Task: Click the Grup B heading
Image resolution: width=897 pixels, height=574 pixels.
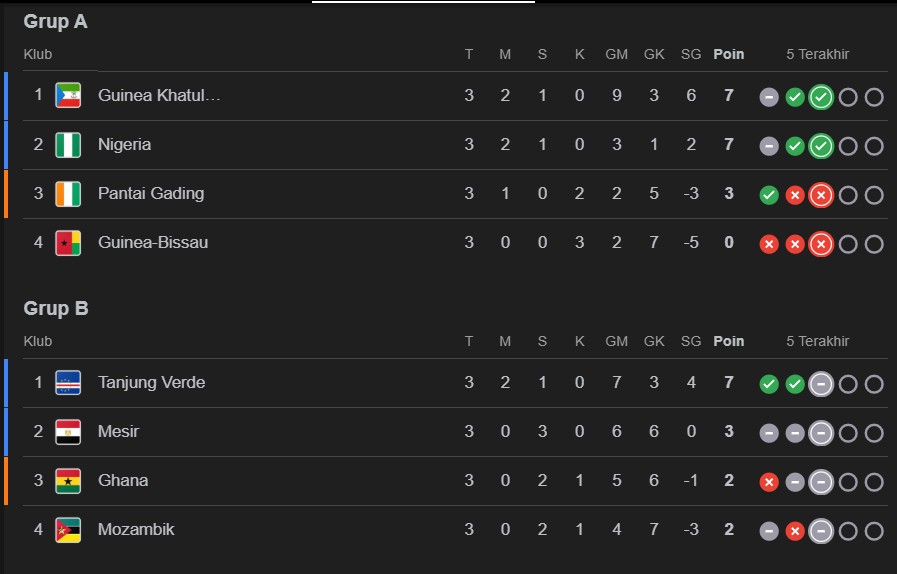Action: [56, 308]
